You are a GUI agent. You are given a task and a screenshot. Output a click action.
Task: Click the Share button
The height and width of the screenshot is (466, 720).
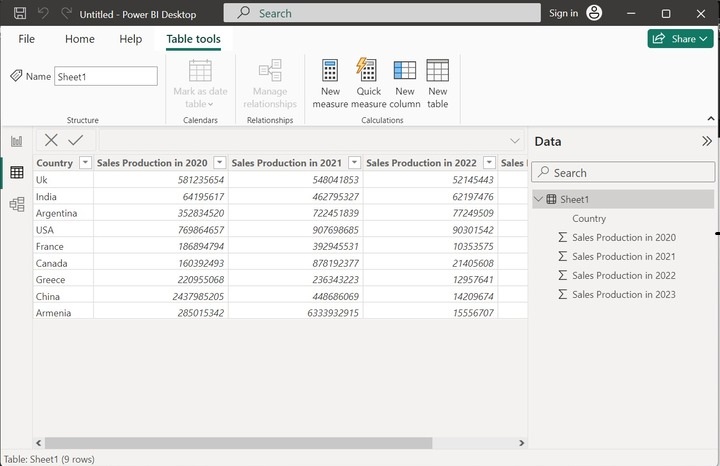click(679, 39)
